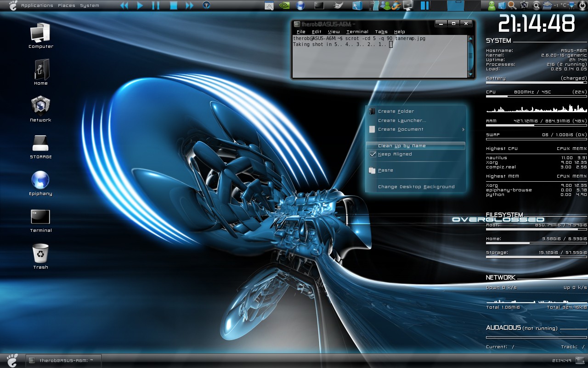Click the bottom panel clock 21:14:49
Screen dimensions: 588x368
(562, 361)
